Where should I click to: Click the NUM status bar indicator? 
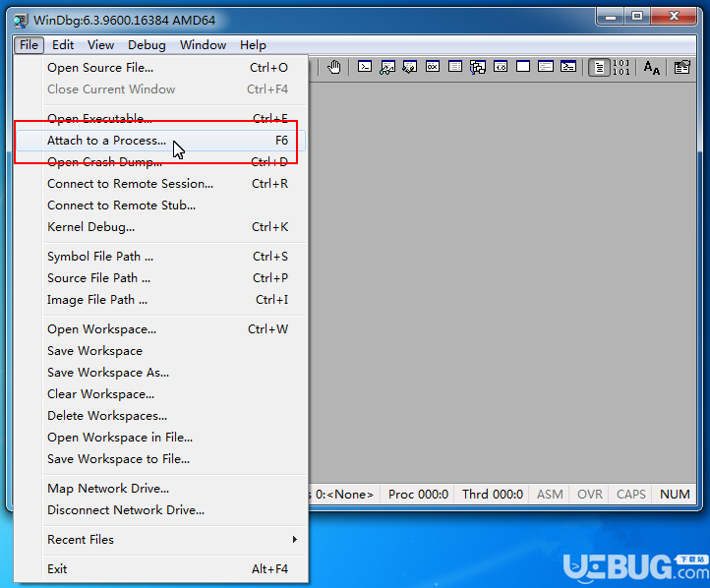pyautogui.click(x=675, y=495)
